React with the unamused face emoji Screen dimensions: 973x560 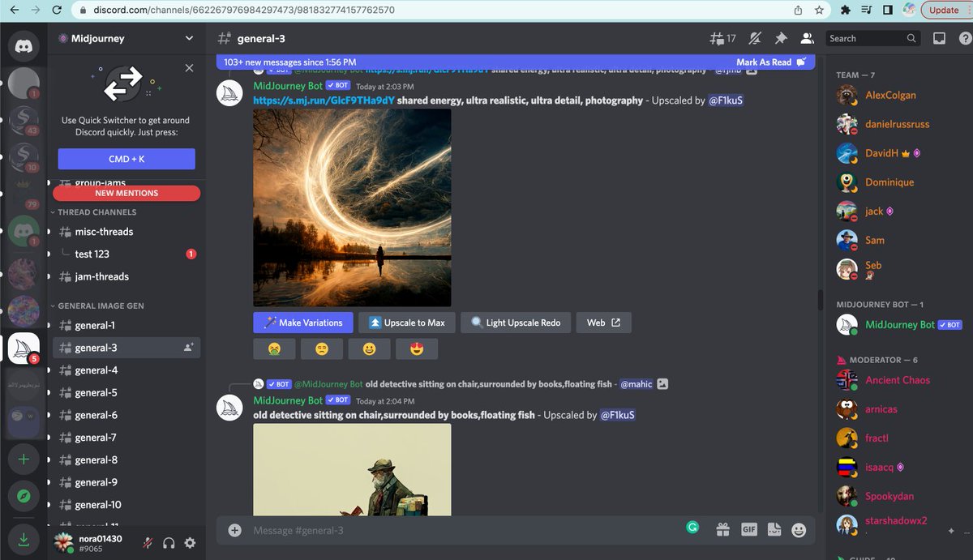pyautogui.click(x=322, y=348)
